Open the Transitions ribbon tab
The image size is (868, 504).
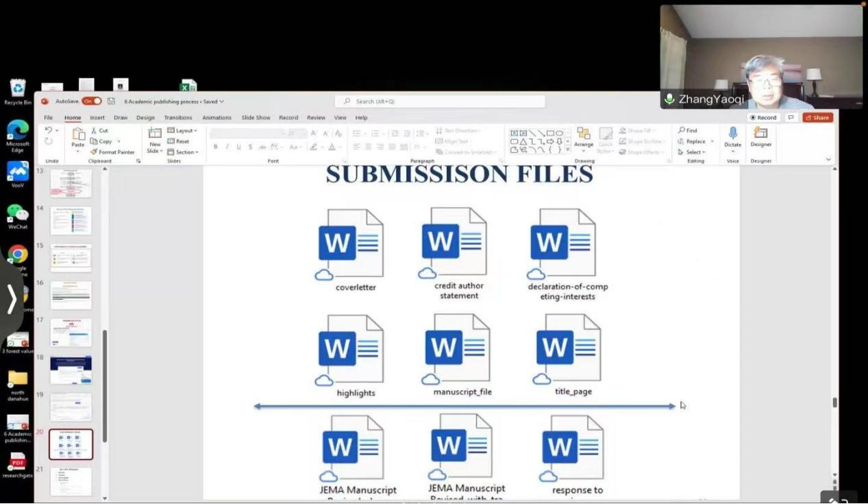point(178,118)
